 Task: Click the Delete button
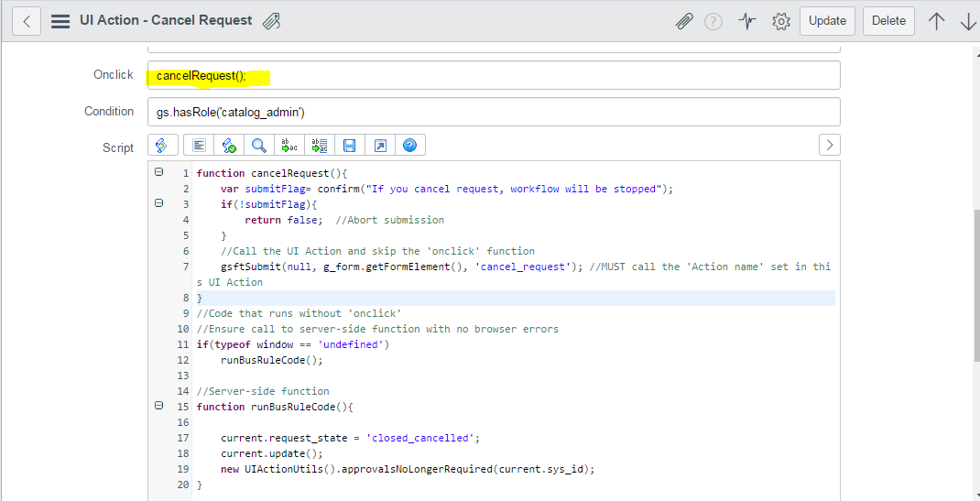point(888,21)
